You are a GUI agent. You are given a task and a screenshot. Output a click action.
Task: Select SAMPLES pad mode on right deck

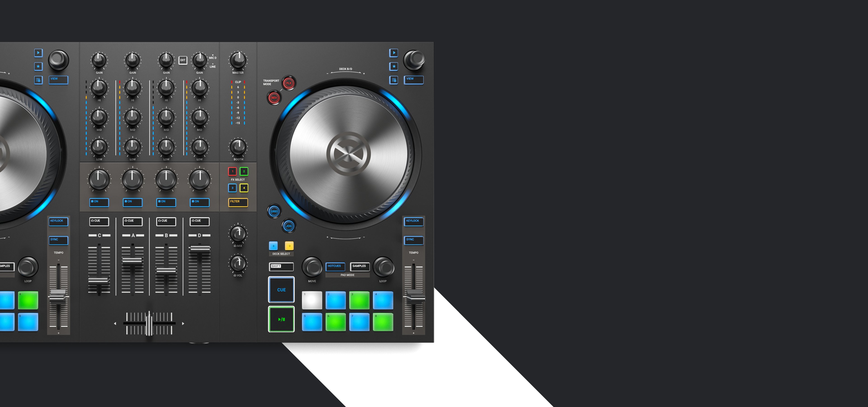pos(360,267)
